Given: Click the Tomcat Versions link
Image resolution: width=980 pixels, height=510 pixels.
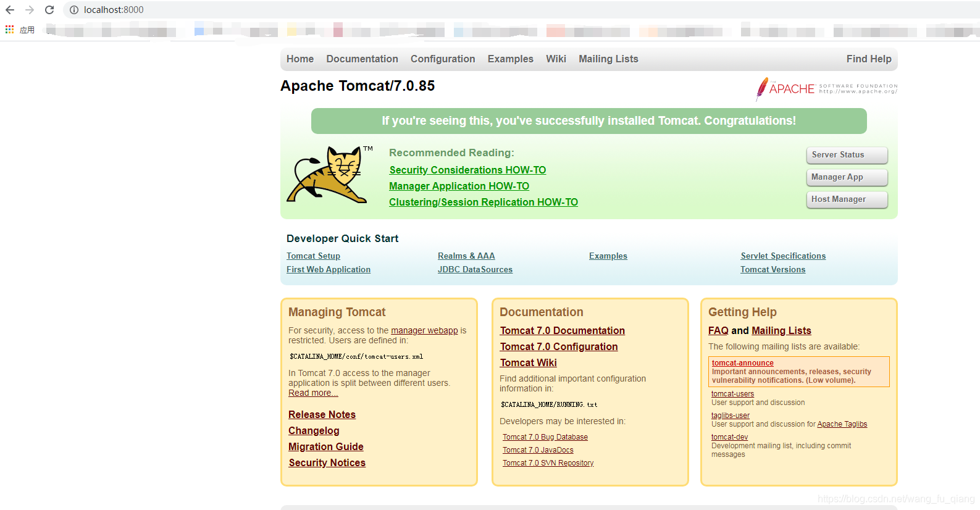Looking at the screenshot, I should point(773,270).
